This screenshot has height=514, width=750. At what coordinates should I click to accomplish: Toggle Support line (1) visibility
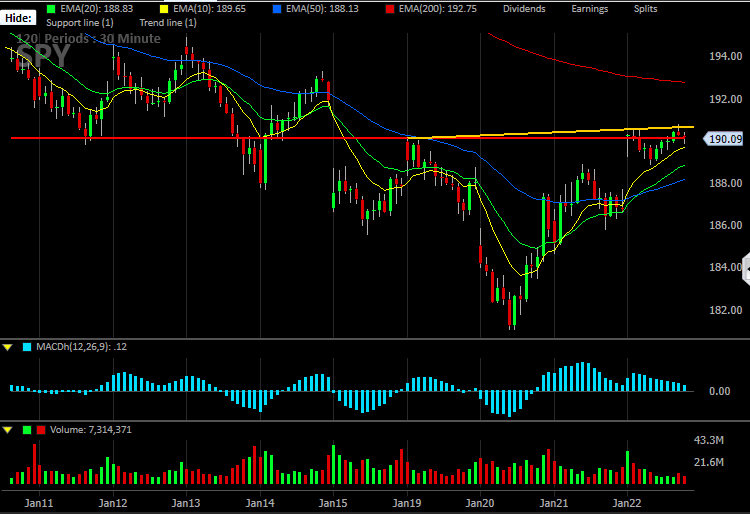(80, 22)
